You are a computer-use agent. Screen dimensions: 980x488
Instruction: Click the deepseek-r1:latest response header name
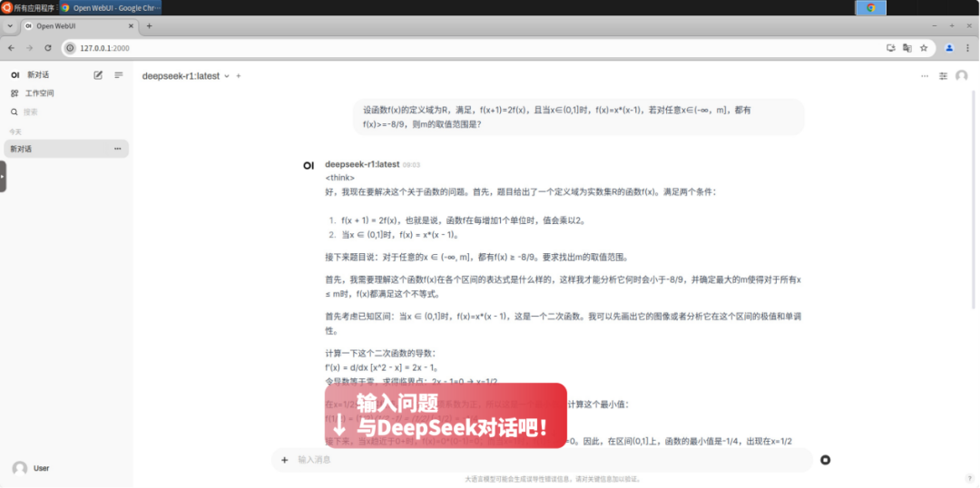(362, 164)
